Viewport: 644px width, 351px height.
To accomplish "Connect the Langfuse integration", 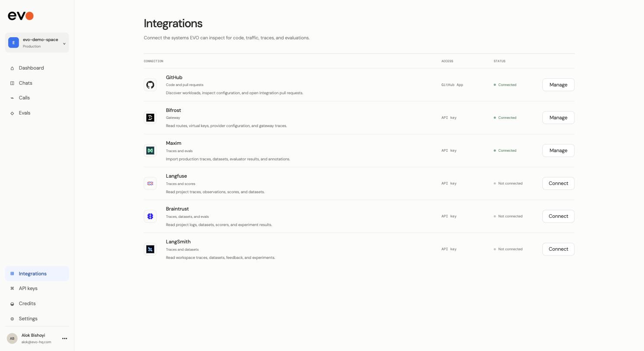I will (x=558, y=183).
